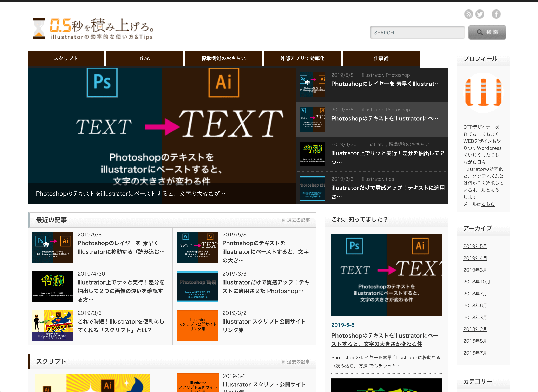Open the Facebook icon in header
Viewport: 538px width, 392px height.
point(496,14)
